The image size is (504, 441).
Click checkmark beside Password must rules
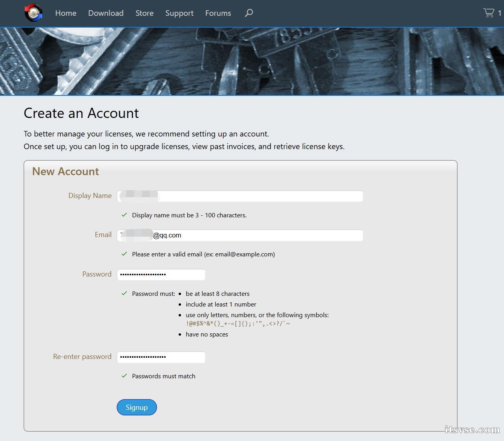coord(124,293)
